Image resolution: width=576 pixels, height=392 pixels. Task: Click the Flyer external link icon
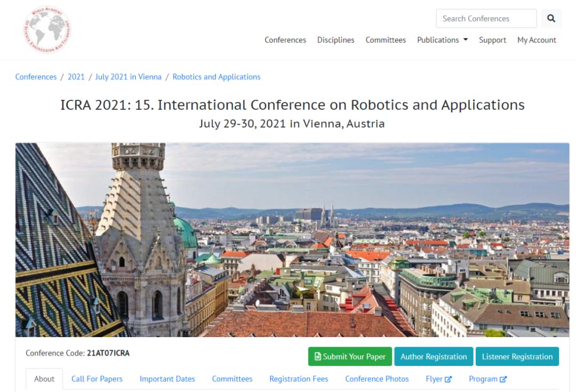(448, 379)
